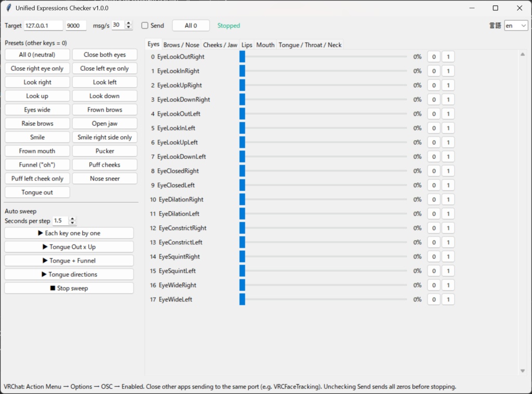The image size is (532, 394).
Task: Switch to the Brows / Nose tab
Action: (181, 45)
